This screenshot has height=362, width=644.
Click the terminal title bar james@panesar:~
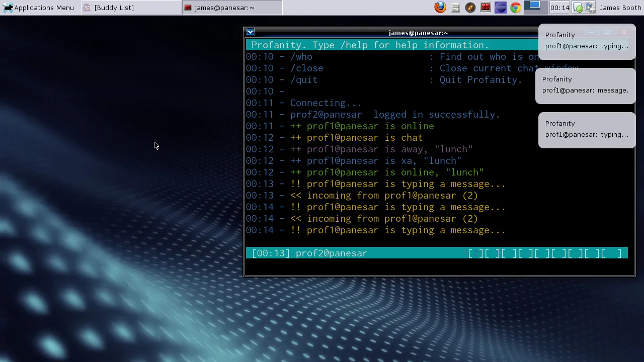[418, 33]
